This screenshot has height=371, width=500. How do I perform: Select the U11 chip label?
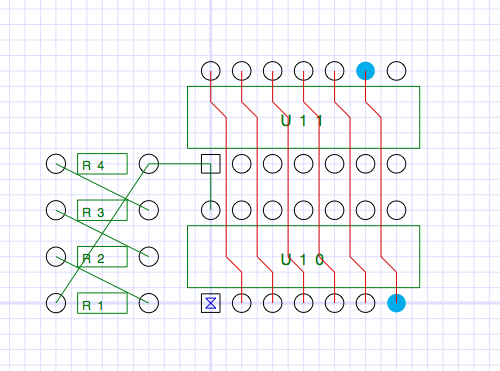click(x=302, y=121)
